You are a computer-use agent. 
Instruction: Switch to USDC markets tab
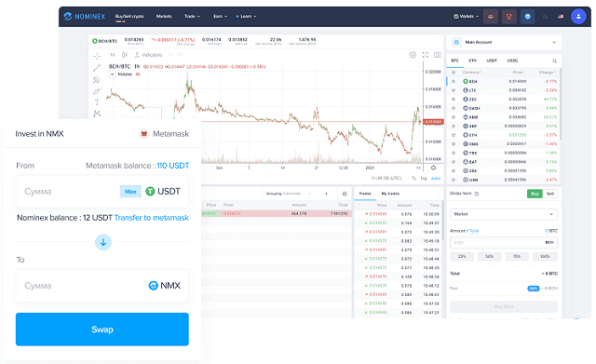(512, 61)
